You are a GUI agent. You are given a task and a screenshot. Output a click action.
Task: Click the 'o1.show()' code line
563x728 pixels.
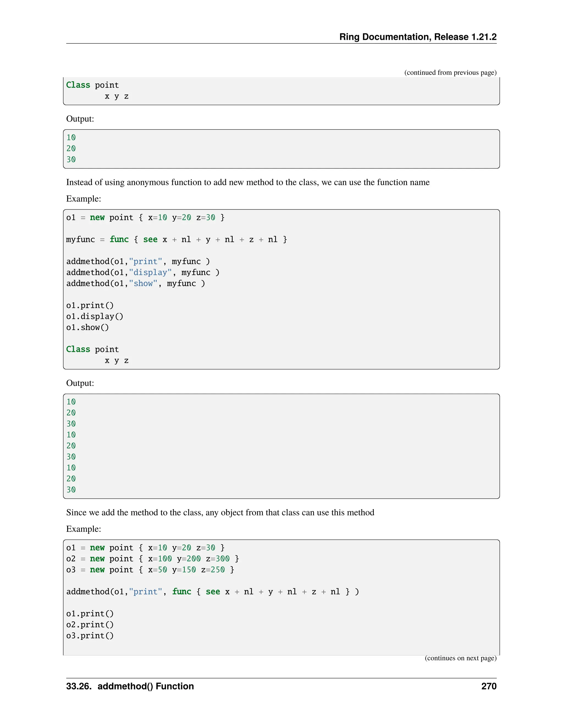pyautogui.click(x=87, y=327)
